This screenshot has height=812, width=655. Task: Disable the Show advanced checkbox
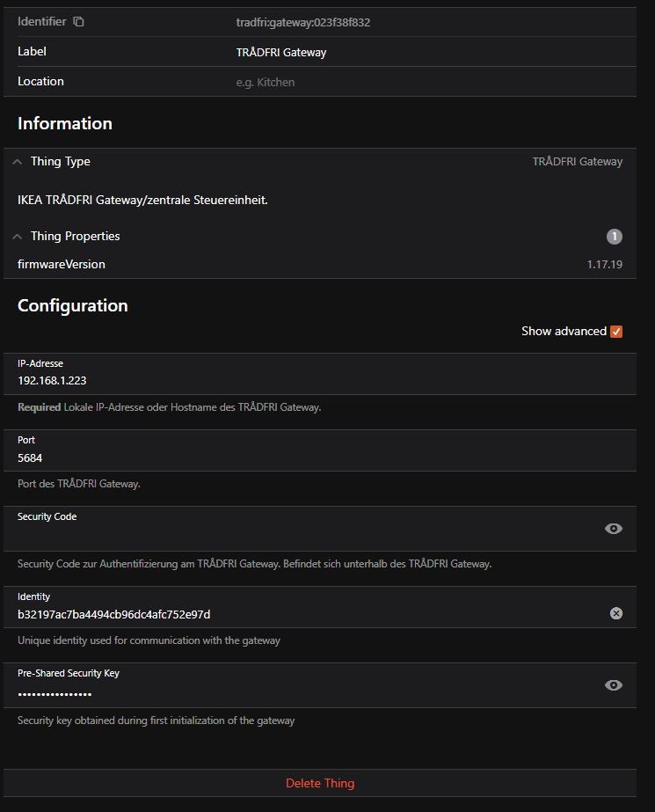(x=616, y=332)
